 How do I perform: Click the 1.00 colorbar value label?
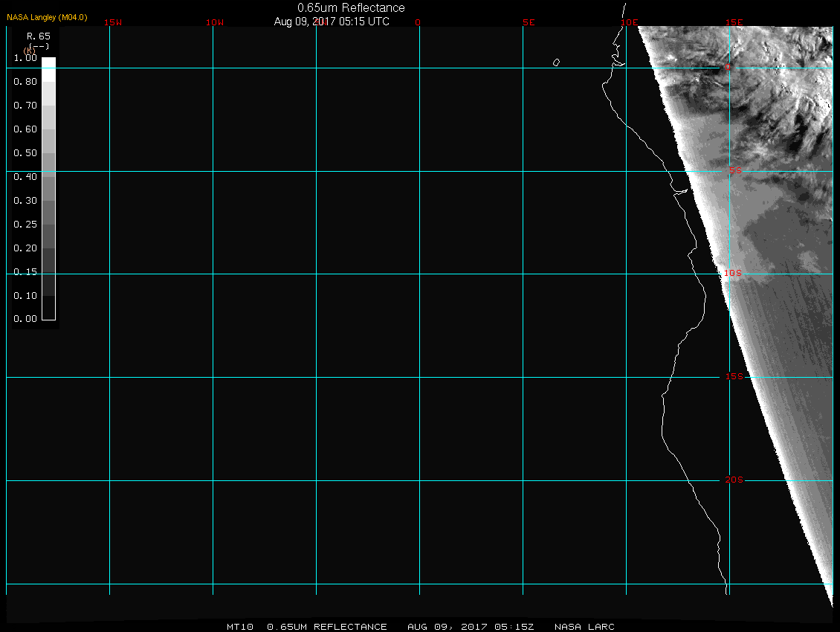point(25,58)
